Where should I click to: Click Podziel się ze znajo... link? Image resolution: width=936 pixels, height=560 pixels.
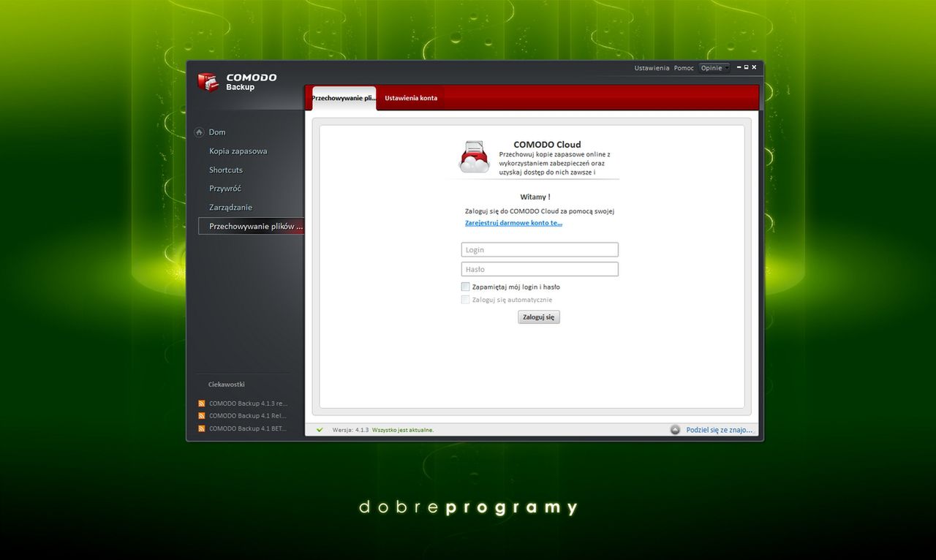(x=720, y=430)
